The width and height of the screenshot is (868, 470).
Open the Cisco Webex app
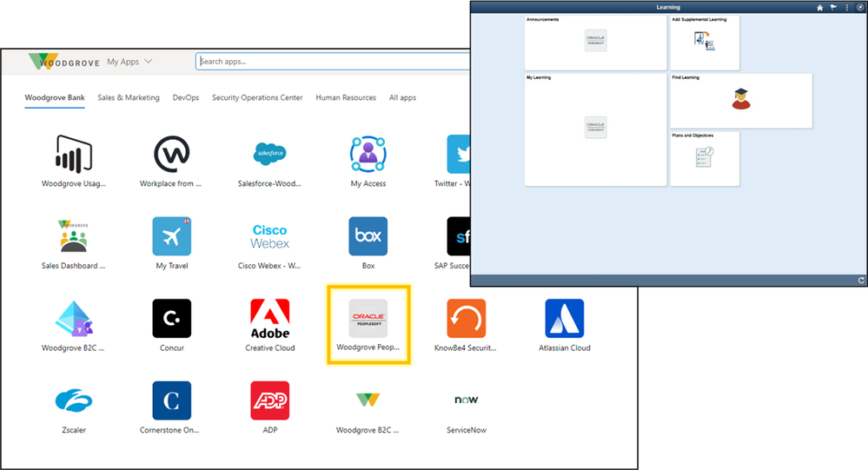click(269, 243)
